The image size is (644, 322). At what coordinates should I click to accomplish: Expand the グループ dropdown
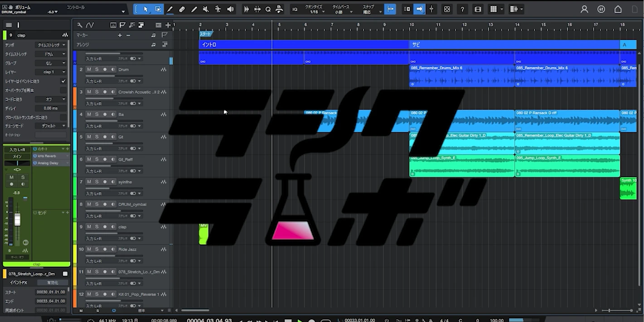(x=51, y=63)
